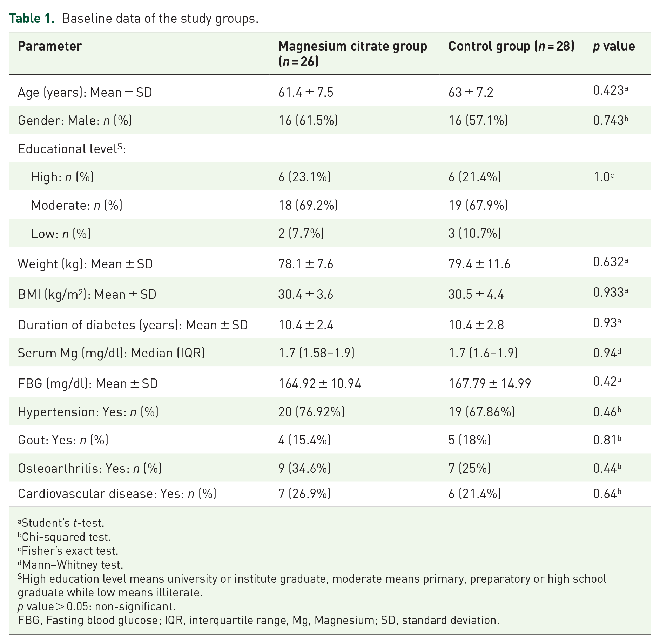This screenshot has height=644, width=660.
Task: Select Hypertension value 20 (76.92%)
Action: (x=311, y=412)
